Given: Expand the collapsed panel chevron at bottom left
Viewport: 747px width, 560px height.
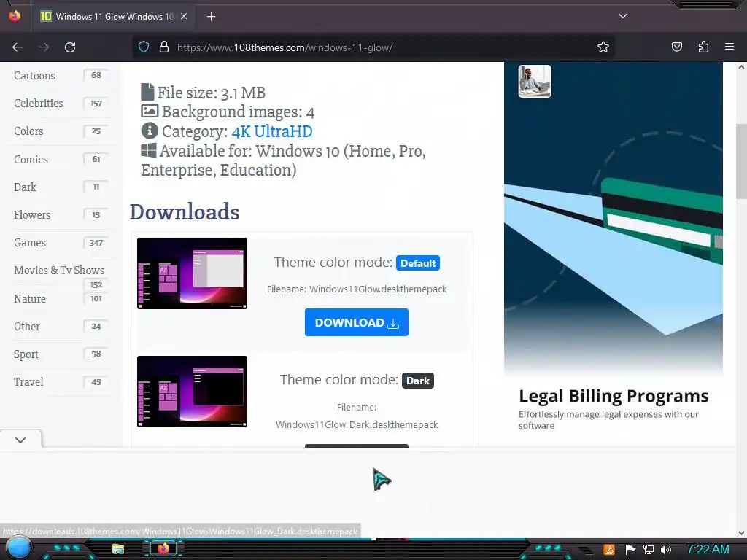Looking at the screenshot, I should click(20, 440).
